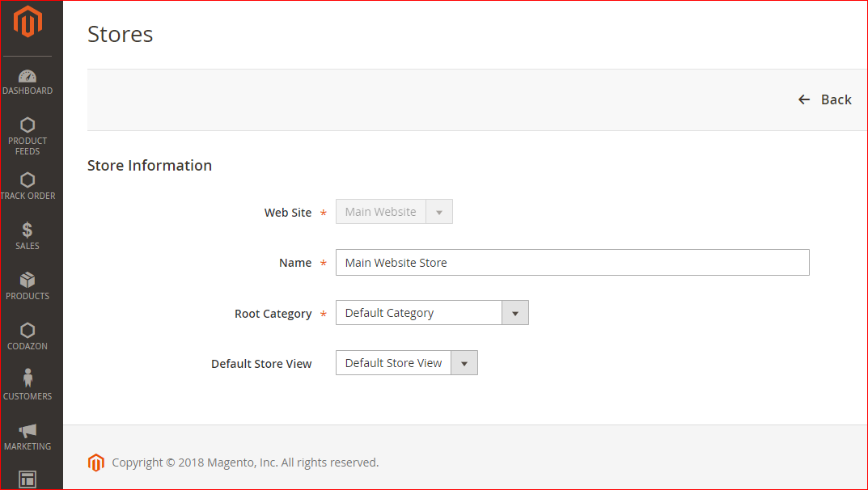Select the CUSTOMERS sidebar menu entry
Image resolution: width=868 pixels, height=490 pixels.
pyautogui.click(x=28, y=395)
